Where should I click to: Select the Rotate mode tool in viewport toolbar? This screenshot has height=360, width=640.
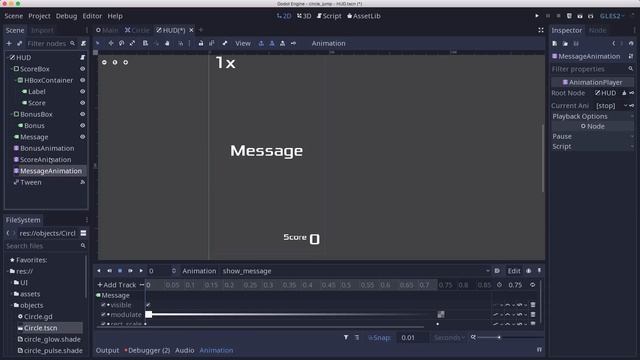click(121, 43)
